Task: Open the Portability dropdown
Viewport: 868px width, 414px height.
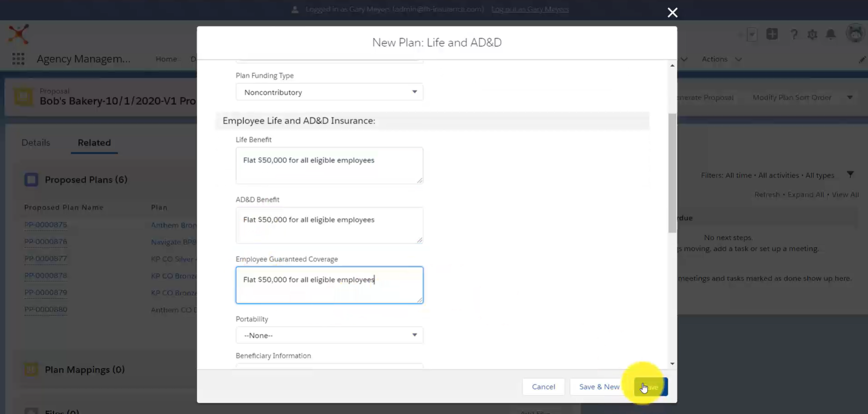Action: (329, 335)
